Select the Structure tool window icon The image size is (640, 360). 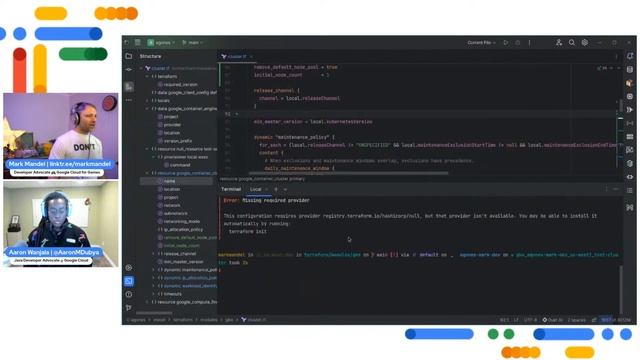pyautogui.click(x=129, y=87)
